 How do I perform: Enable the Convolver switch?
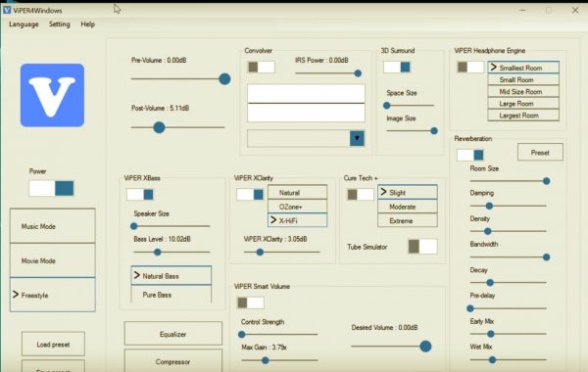tap(262, 67)
